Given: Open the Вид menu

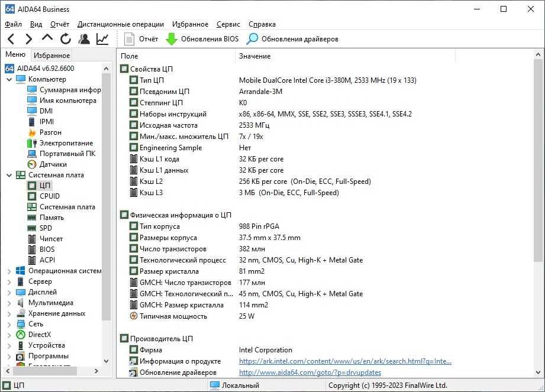Looking at the screenshot, I should [x=36, y=24].
